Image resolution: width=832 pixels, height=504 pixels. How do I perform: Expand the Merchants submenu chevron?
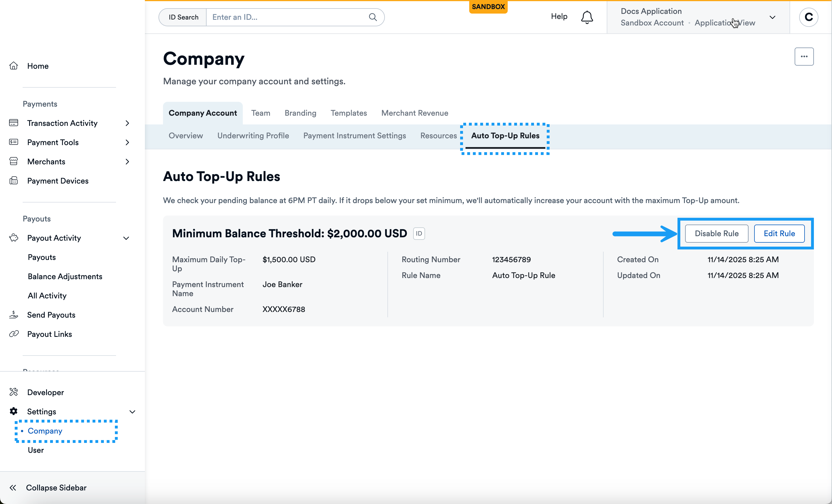tap(127, 162)
